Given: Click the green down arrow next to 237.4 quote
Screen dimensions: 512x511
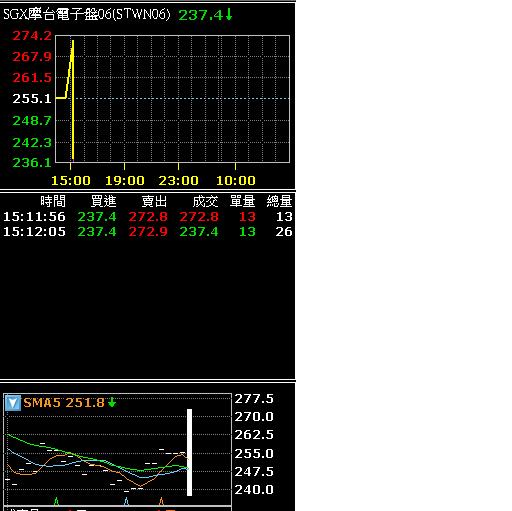Looking at the screenshot, I should pyautogui.click(x=229, y=14).
